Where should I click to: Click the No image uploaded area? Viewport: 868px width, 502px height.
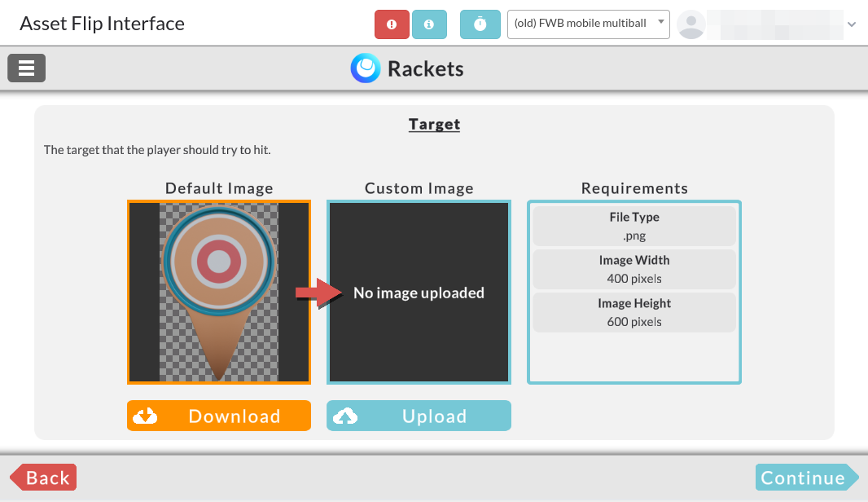[x=419, y=292]
